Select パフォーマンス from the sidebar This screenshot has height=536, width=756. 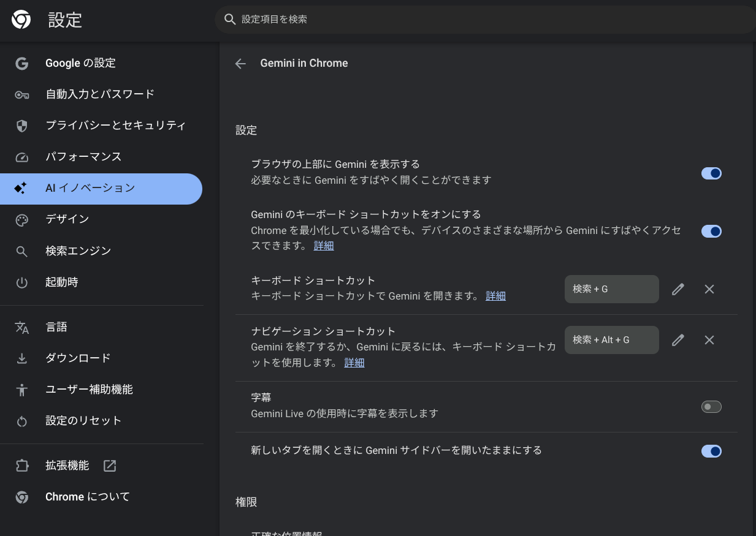[83, 157]
